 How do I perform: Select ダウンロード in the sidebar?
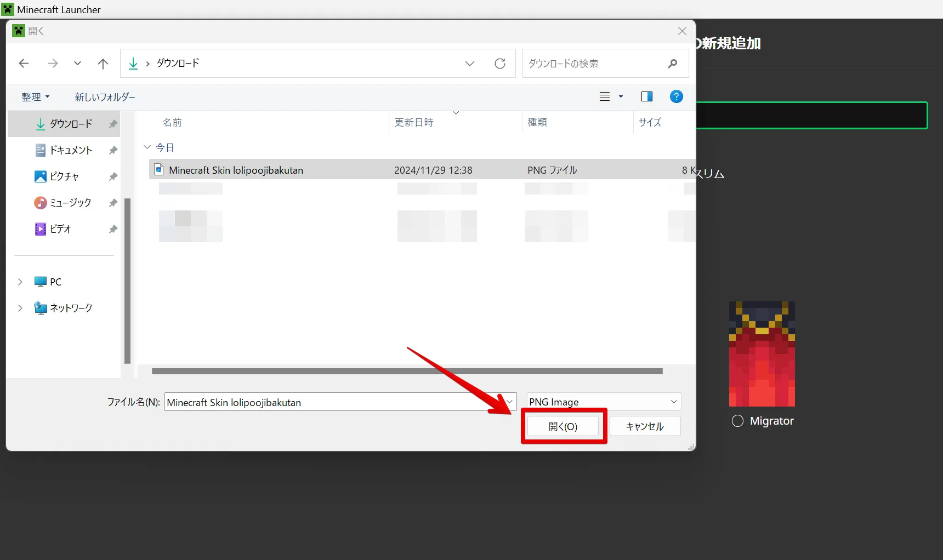click(64, 124)
